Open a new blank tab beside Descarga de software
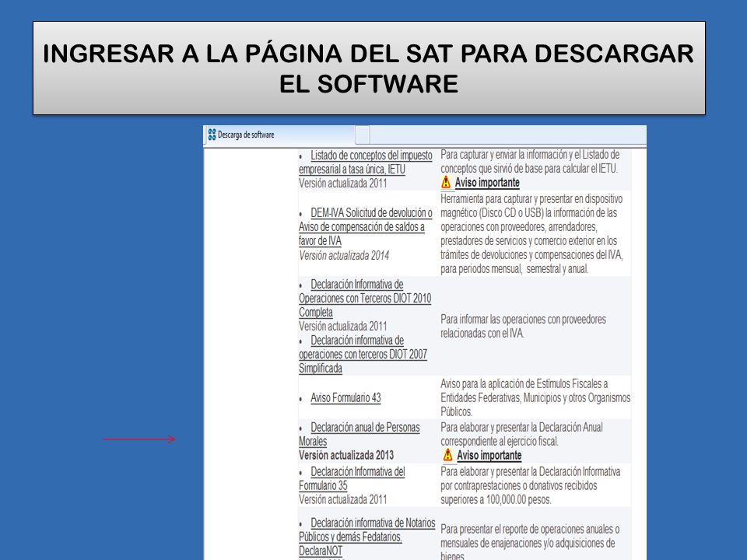The width and height of the screenshot is (747, 560). 363,135
